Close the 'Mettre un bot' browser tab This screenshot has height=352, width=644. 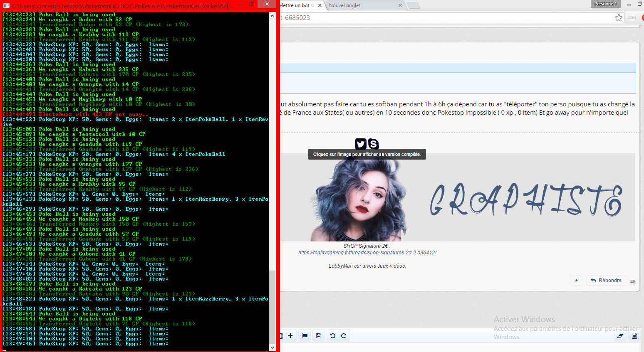click(320, 5)
